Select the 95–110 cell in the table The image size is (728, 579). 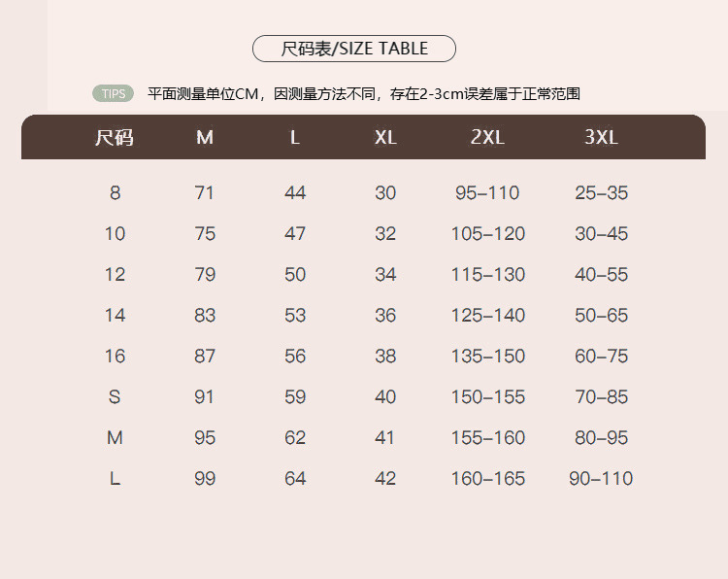click(x=487, y=193)
